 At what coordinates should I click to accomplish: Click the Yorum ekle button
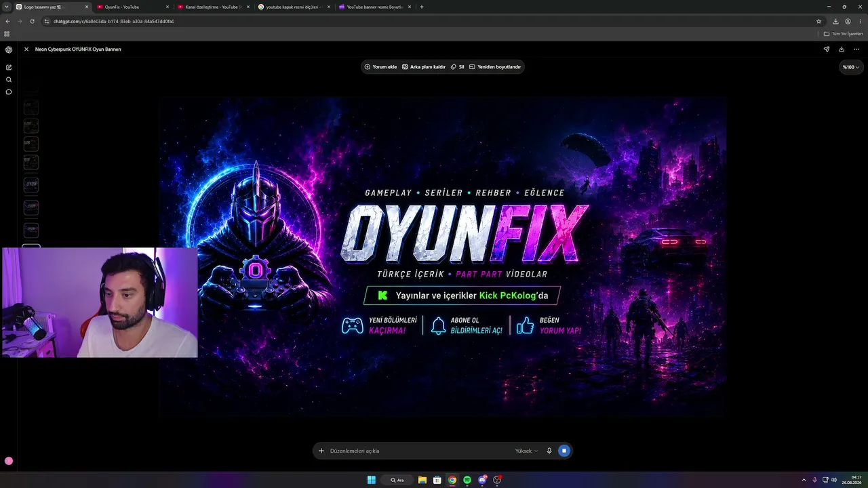point(381,67)
